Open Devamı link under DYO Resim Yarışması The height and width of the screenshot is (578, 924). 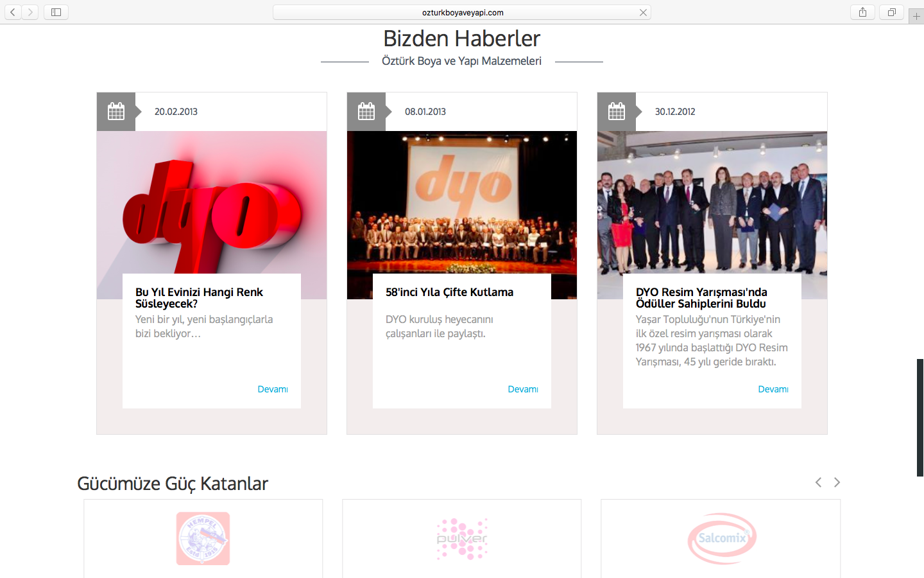[773, 389]
